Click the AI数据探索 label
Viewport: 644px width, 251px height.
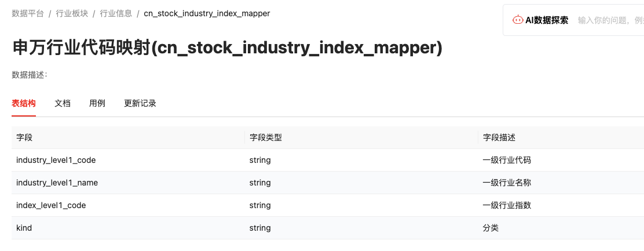tap(547, 20)
